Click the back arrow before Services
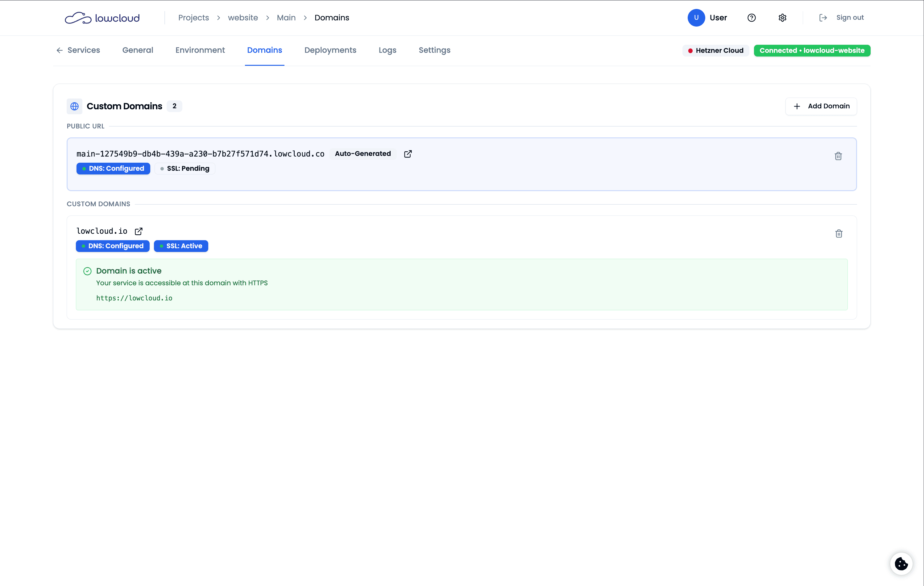Image resolution: width=924 pixels, height=586 pixels. coord(60,50)
